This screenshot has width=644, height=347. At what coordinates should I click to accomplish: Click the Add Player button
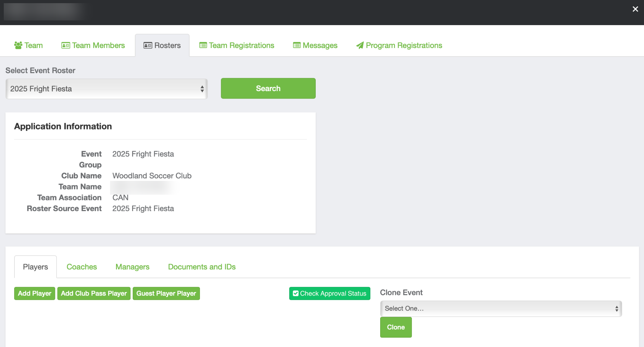35,293
